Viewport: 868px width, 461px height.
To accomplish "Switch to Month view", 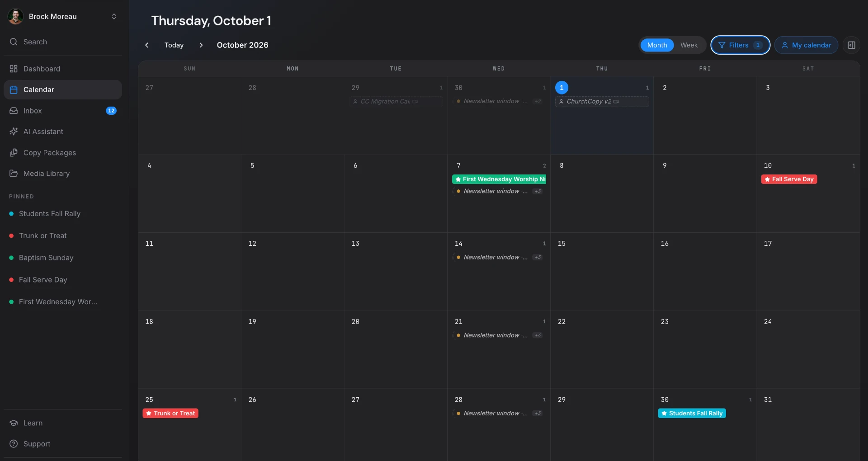I will [x=657, y=45].
